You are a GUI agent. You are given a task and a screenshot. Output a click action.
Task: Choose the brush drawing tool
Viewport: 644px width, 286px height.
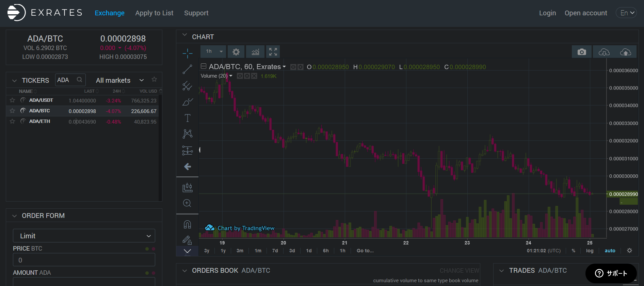coord(187,102)
